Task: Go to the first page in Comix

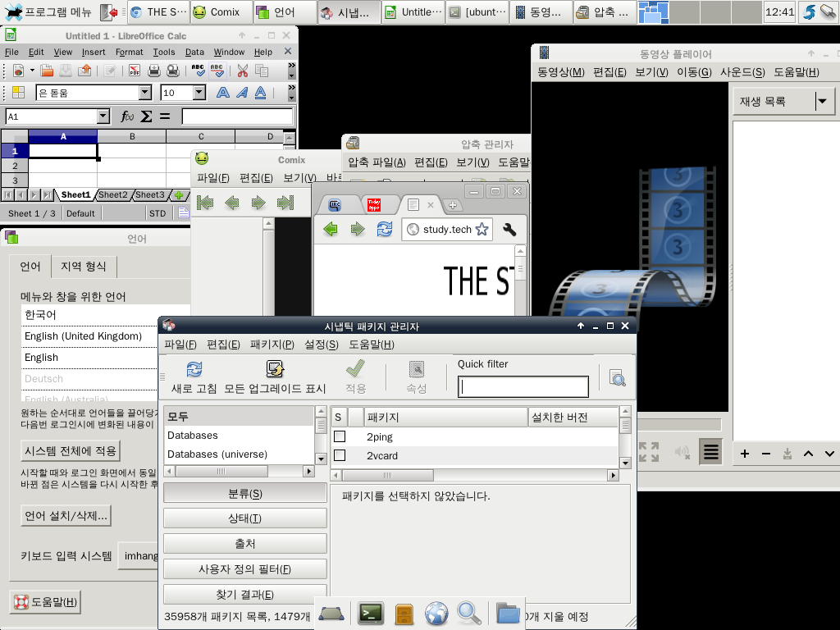Action: (x=205, y=203)
